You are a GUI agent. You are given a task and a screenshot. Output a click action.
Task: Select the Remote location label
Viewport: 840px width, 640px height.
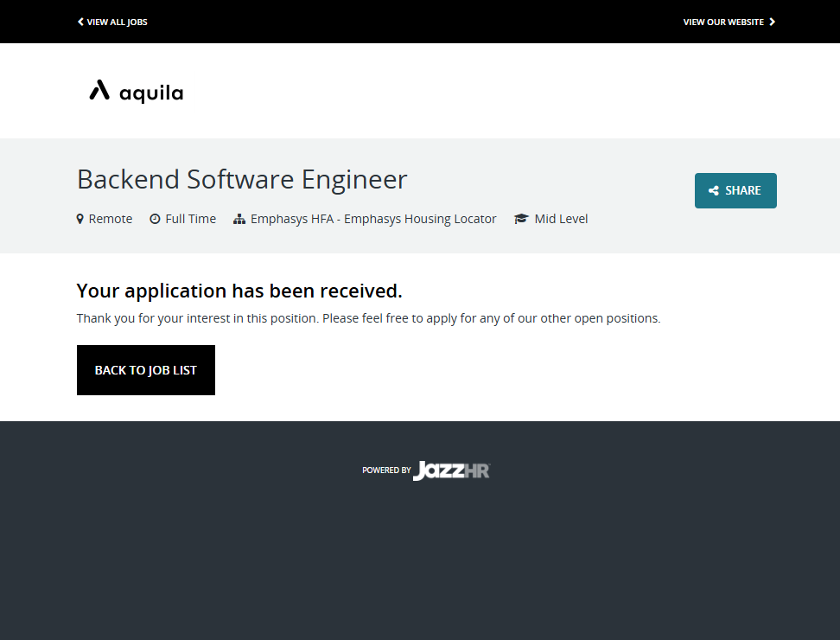[x=111, y=220]
